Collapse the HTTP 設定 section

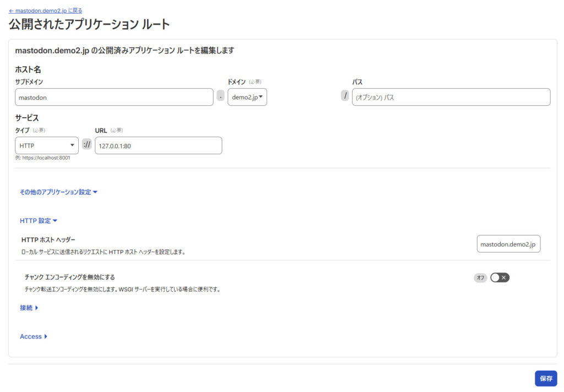[39, 221]
